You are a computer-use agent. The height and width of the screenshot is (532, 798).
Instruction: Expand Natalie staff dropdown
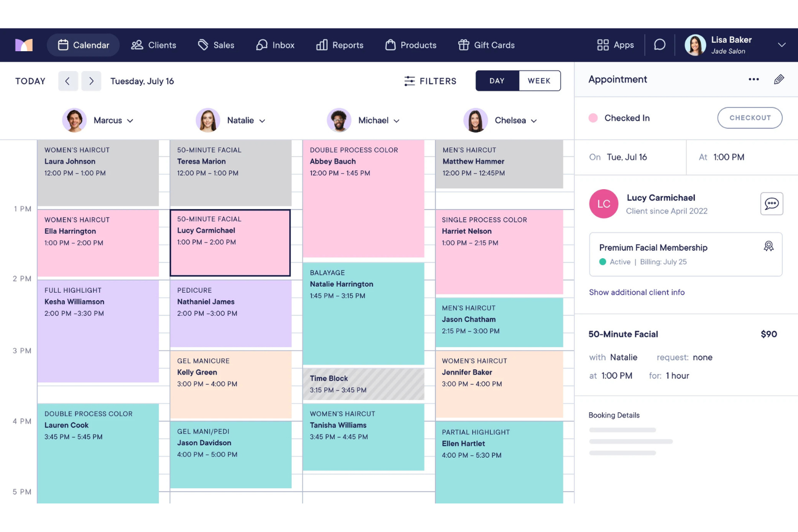(x=262, y=121)
